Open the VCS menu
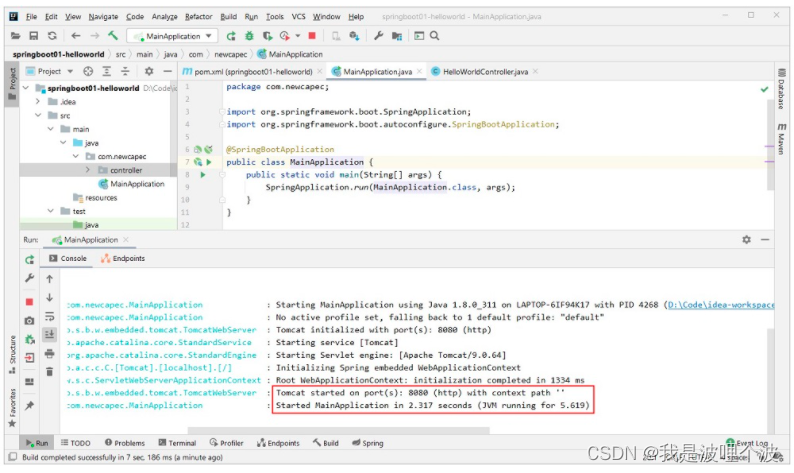Viewport: 794px width, 473px height. click(298, 17)
